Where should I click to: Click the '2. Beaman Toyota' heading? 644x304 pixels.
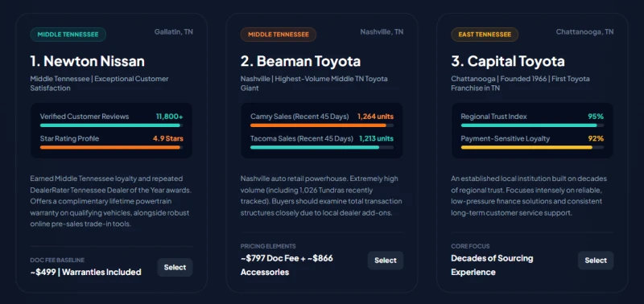coord(300,61)
